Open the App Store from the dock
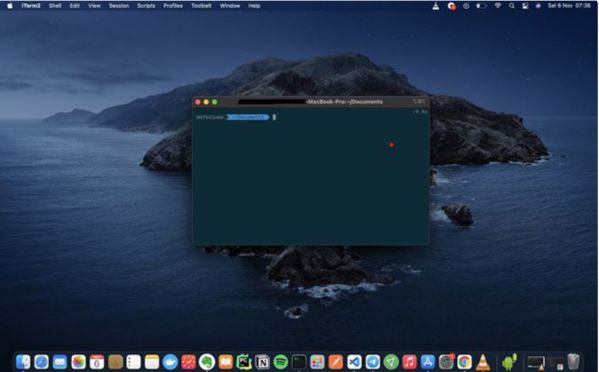This screenshot has height=372, width=599. [428, 361]
